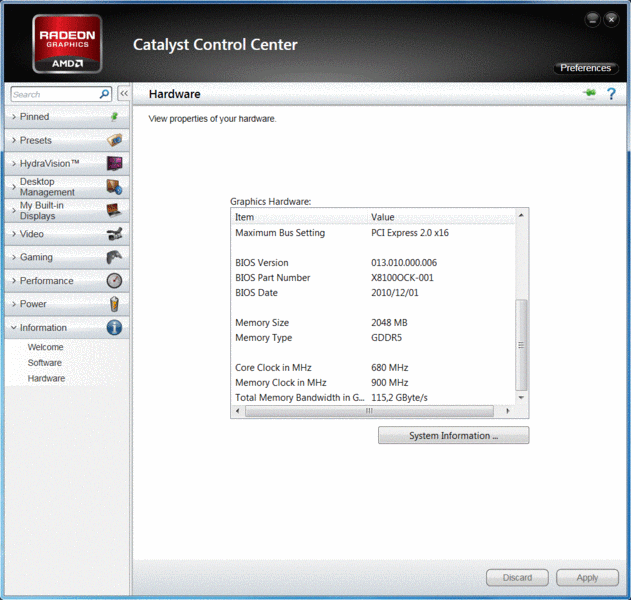This screenshot has height=600, width=631.
Task: Click the value 013.010.000.006
Action: click(404, 262)
